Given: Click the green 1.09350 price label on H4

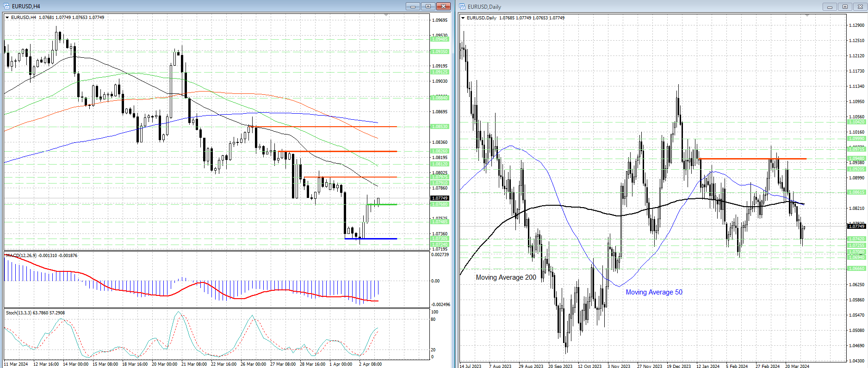Looking at the screenshot, I should (x=440, y=52).
